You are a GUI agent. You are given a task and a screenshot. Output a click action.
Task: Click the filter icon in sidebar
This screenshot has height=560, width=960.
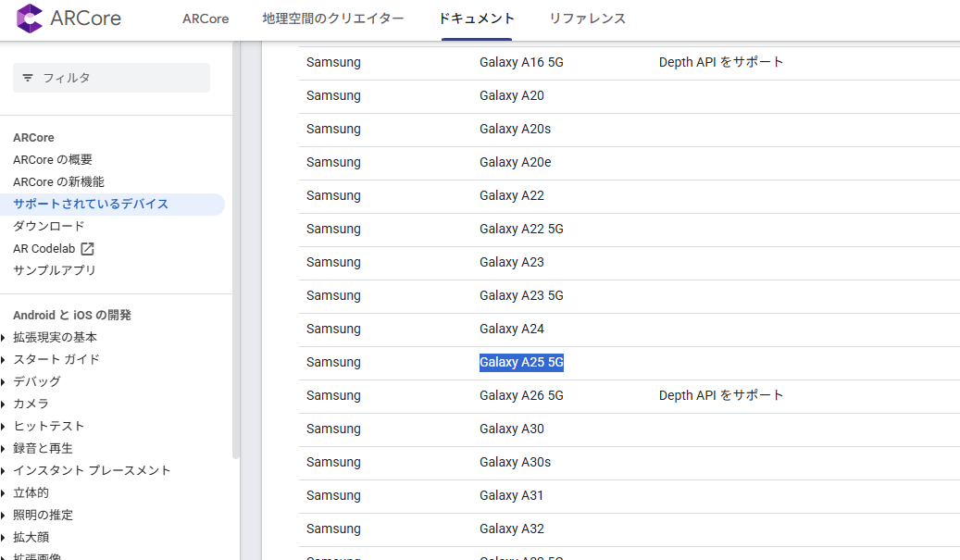click(28, 78)
